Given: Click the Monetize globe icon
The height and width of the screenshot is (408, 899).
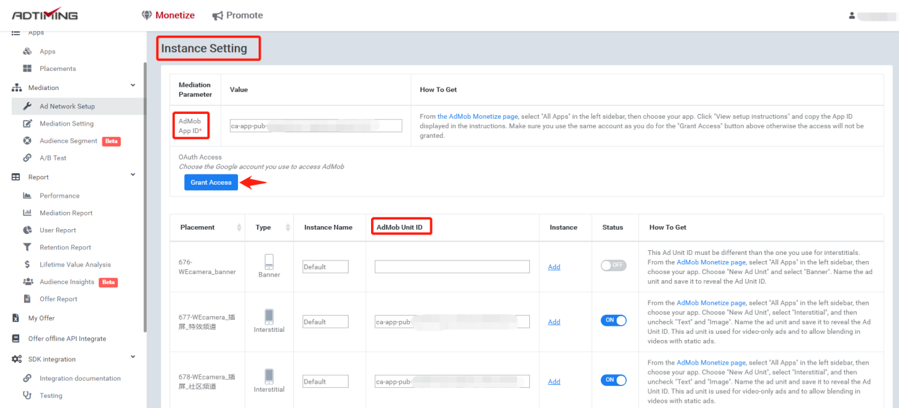Looking at the screenshot, I should 147,15.
